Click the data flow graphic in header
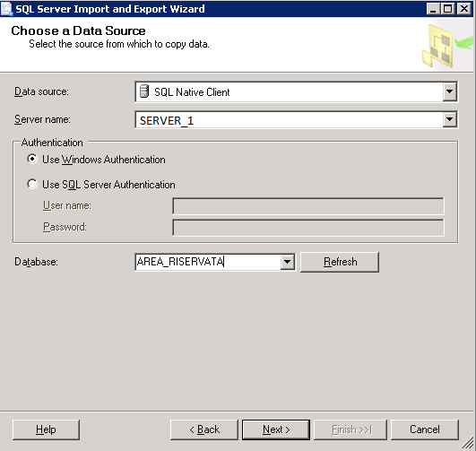476x451 pixels. click(447, 46)
